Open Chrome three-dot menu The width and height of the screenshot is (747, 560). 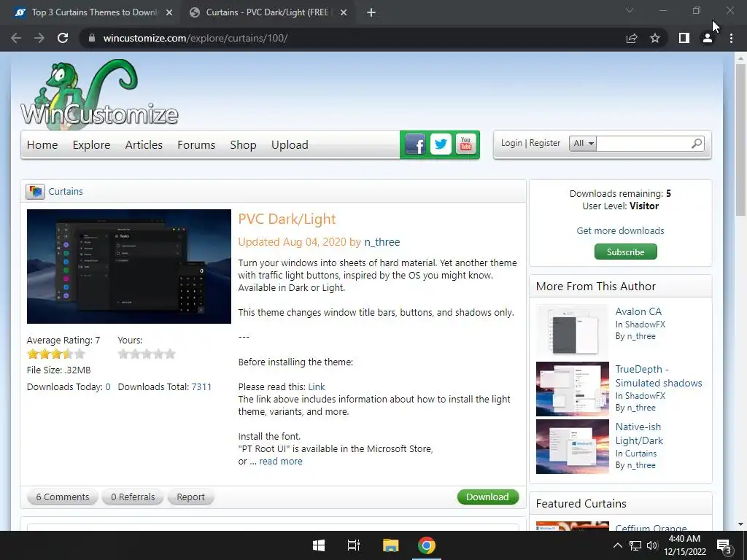(731, 38)
